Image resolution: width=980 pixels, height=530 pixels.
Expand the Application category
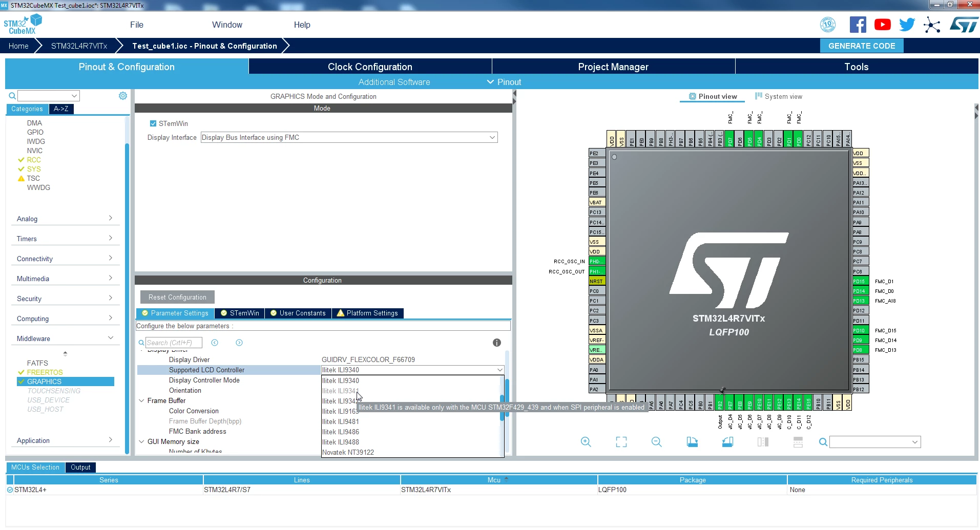[x=65, y=440]
